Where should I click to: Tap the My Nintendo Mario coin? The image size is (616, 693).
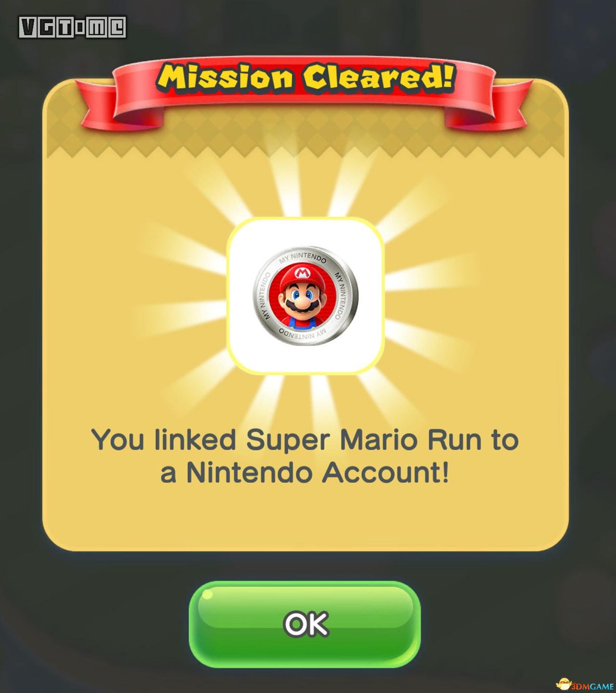305,295
